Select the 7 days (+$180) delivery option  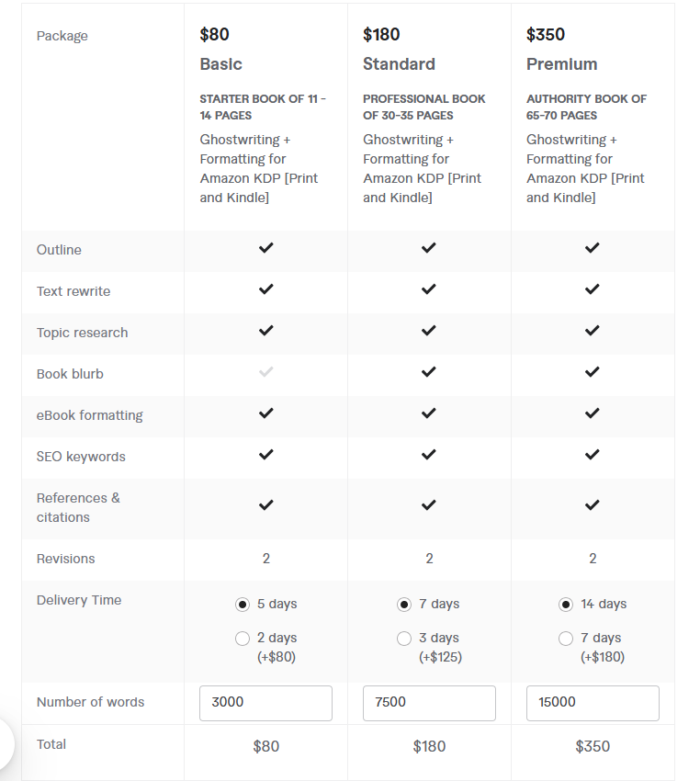pyautogui.click(x=566, y=639)
